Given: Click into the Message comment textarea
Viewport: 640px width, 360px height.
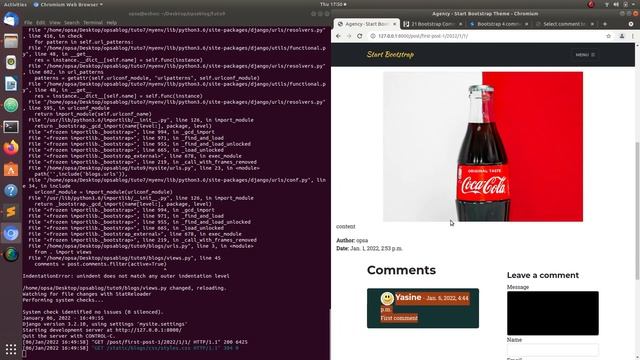Looking at the screenshot, I should 553,313.
